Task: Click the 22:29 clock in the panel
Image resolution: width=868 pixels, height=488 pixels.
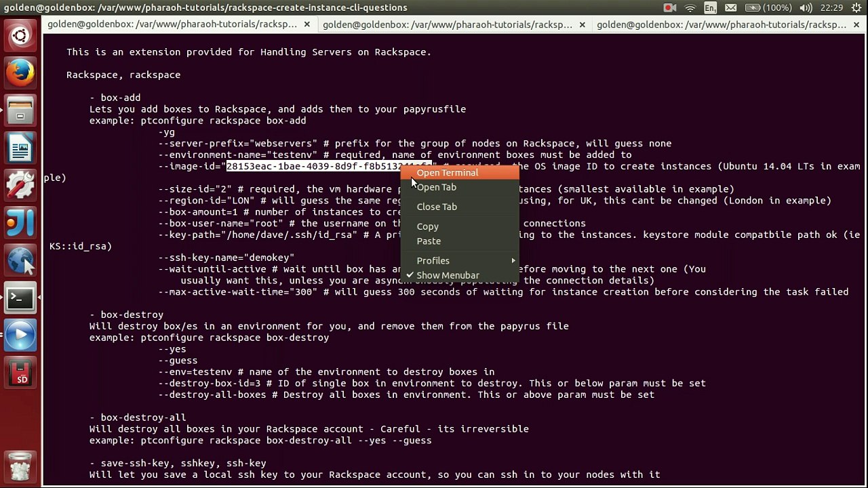Action: pos(831,7)
